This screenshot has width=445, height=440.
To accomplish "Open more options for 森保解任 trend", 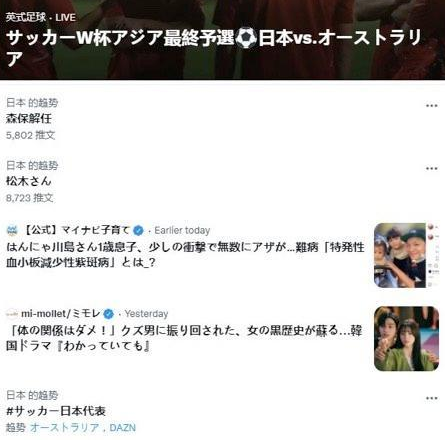I will tap(431, 106).
